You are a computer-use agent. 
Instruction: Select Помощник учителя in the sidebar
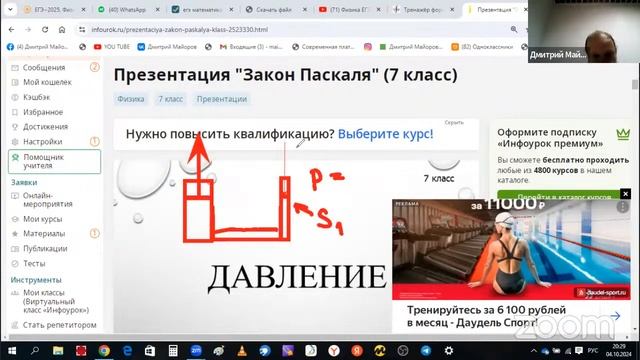[54, 161]
